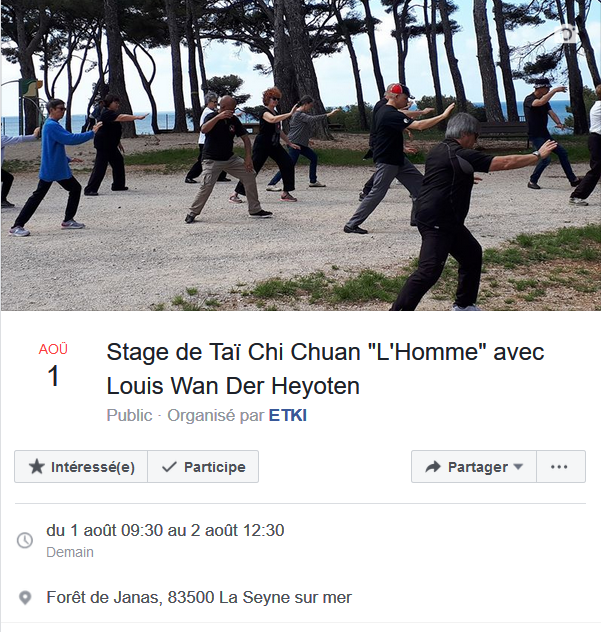Viewport: 601px width, 632px height.
Task: Click the Partager button label
Action: coord(478,467)
